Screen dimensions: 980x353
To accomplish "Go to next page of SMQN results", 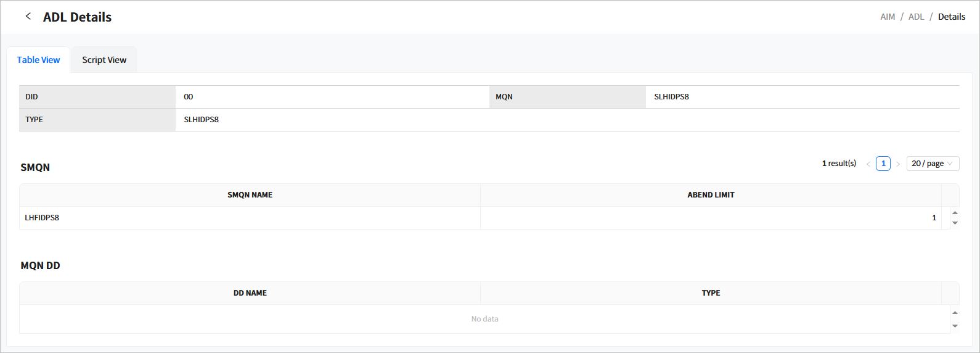I will click(x=898, y=164).
